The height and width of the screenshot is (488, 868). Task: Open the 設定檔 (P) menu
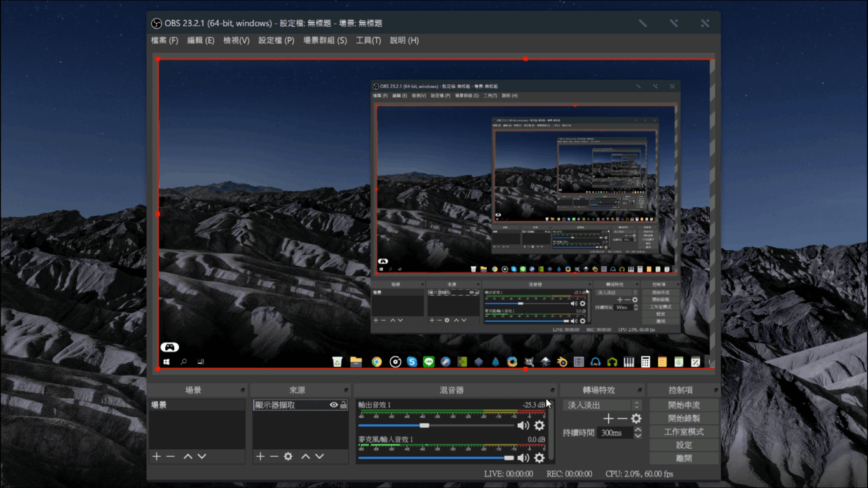click(276, 40)
